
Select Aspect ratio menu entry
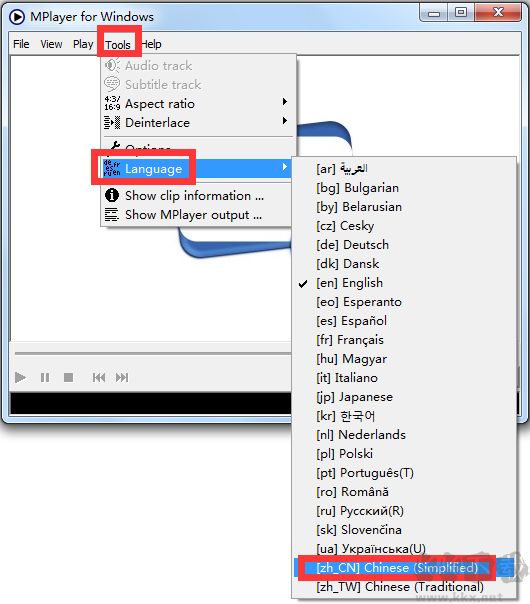coord(196,103)
